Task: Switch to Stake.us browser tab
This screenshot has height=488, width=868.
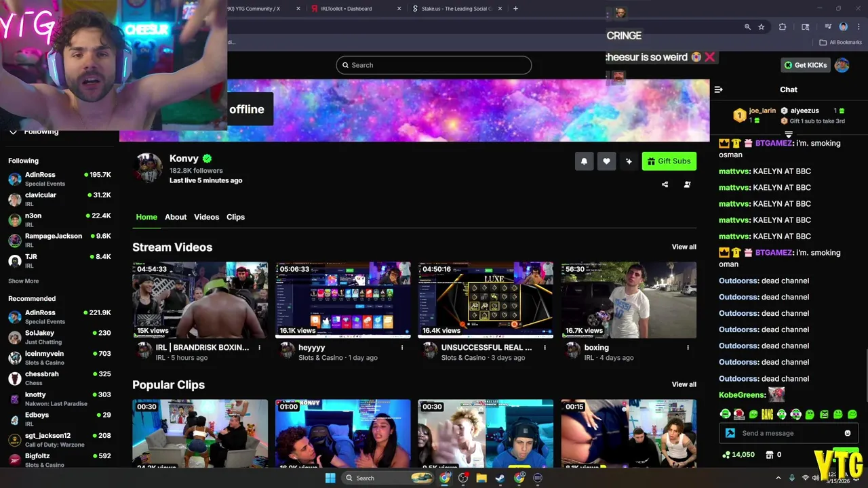Action: (456, 9)
